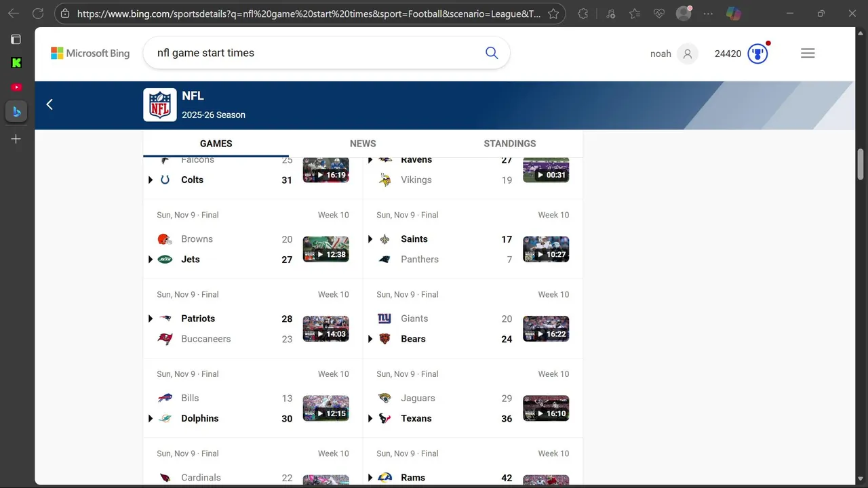Open the tab actions menu icon

(16, 39)
